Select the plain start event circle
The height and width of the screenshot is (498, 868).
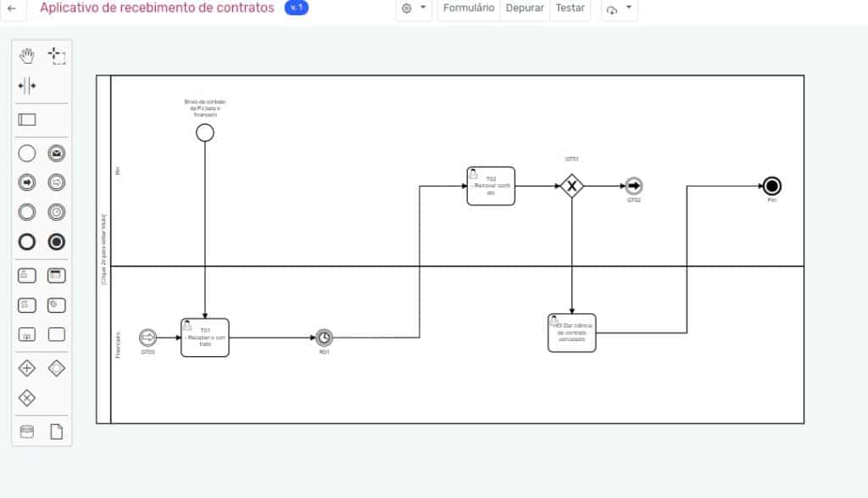click(26, 153)
